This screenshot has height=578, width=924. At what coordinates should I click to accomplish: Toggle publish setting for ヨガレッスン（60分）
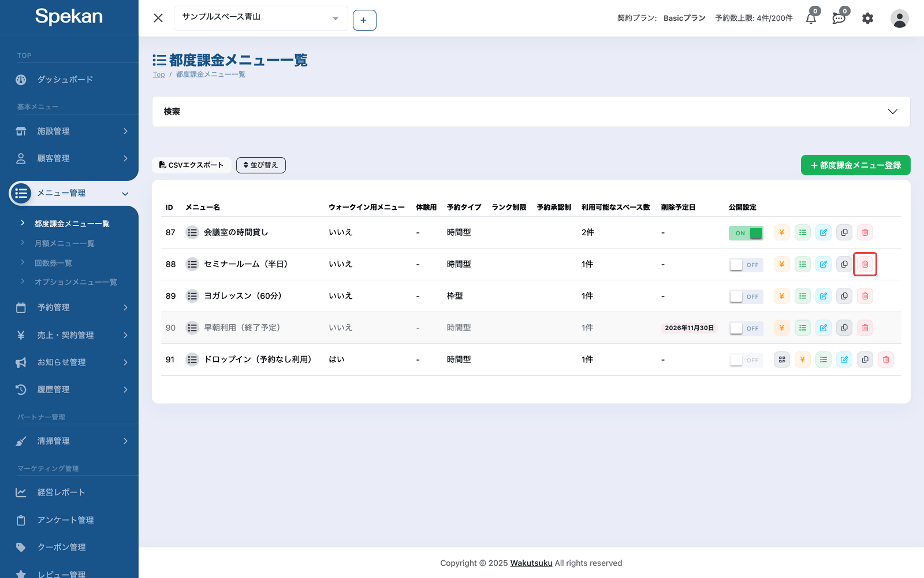pyautogui.click(x=746, y=297)
